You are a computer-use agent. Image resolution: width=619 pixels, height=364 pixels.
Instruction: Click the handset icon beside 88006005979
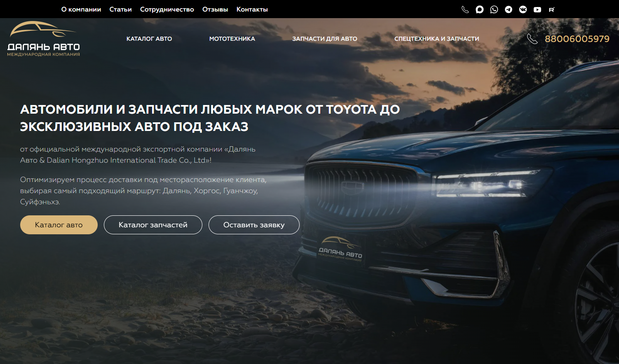tap(532, 39)
